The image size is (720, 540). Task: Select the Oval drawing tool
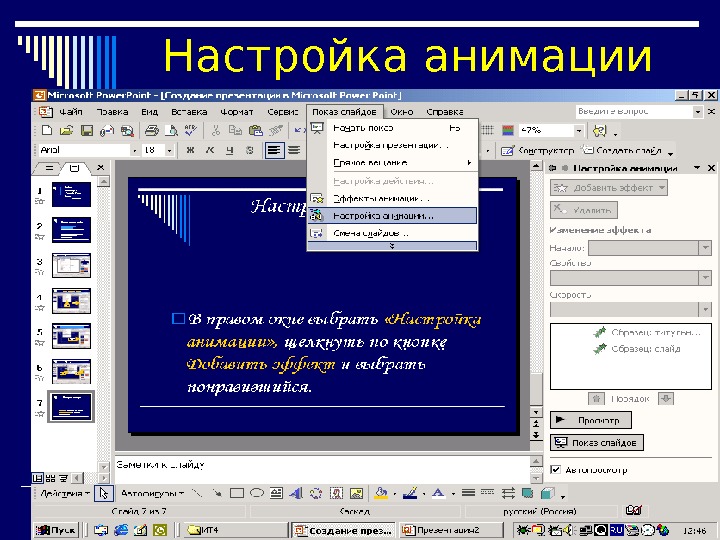pos(257,494)
